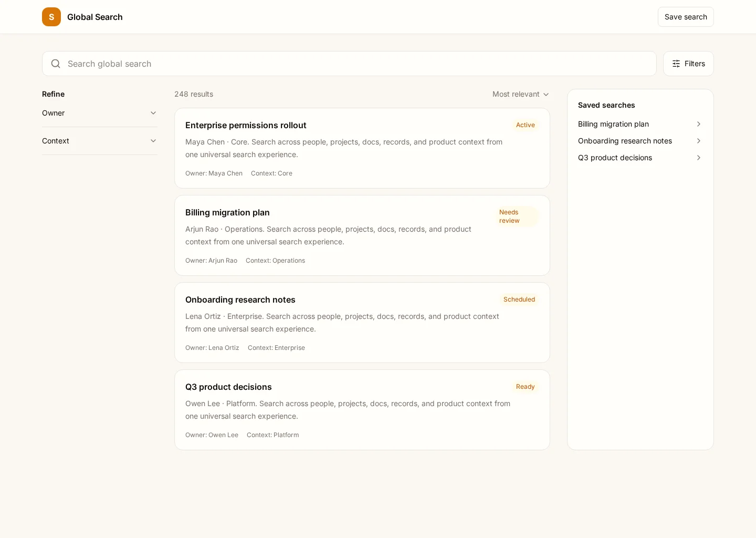Click the Saved searches heading
Screen dimensions: 756x538
pos(606,105)
